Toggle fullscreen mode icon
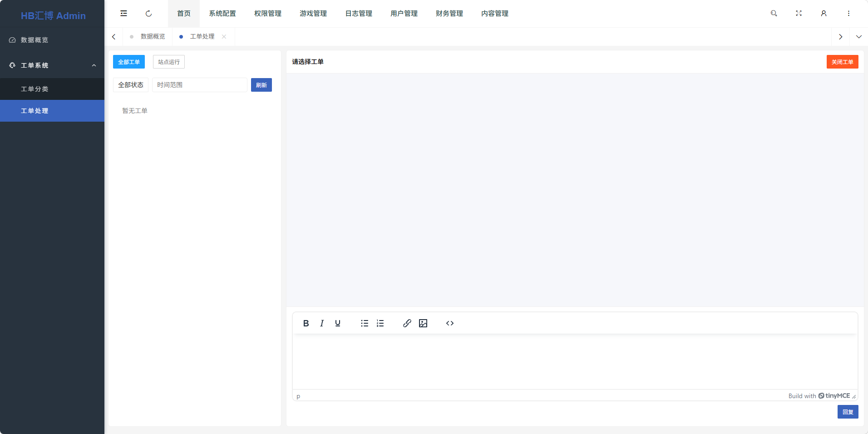The height and width of the screenshot is (434, 868). 799,14
